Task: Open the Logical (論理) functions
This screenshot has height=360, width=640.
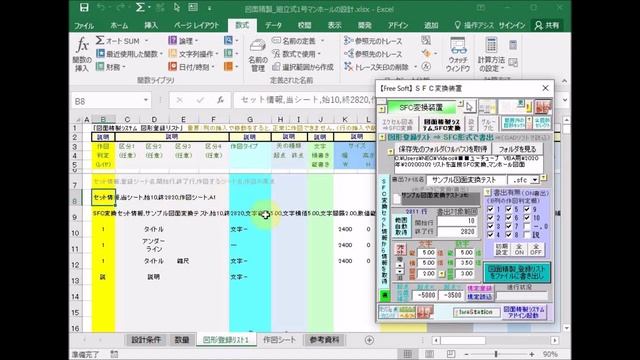Action: (183, 40)
